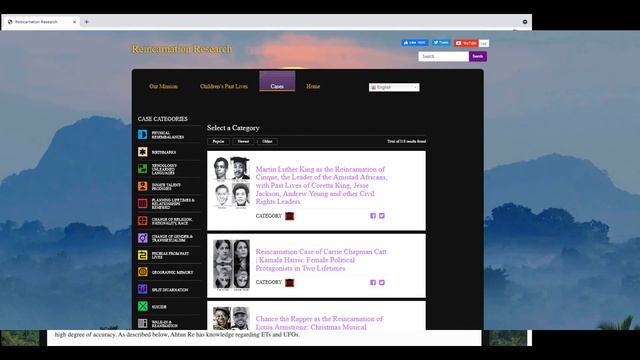Open Children's Past Lives menu item
Image resolution: width=640 pixels, height=360 pixels.
[x=224, y=87]
